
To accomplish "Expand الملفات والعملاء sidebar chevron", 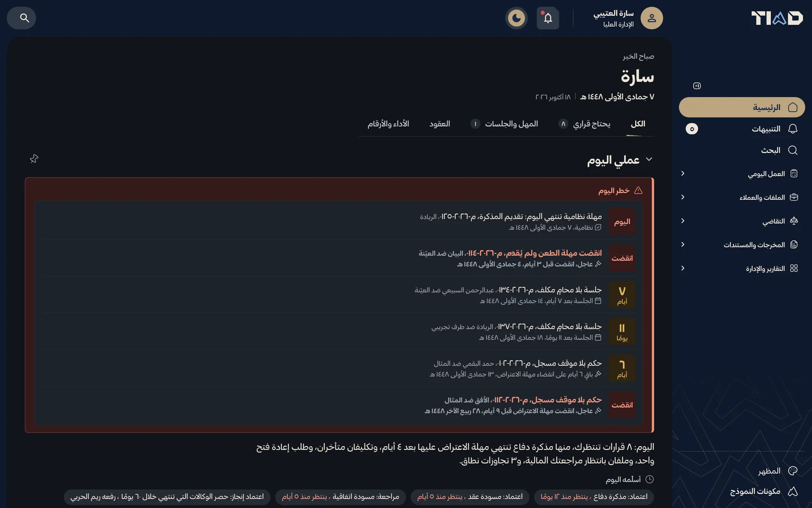I will pos(683,197).
